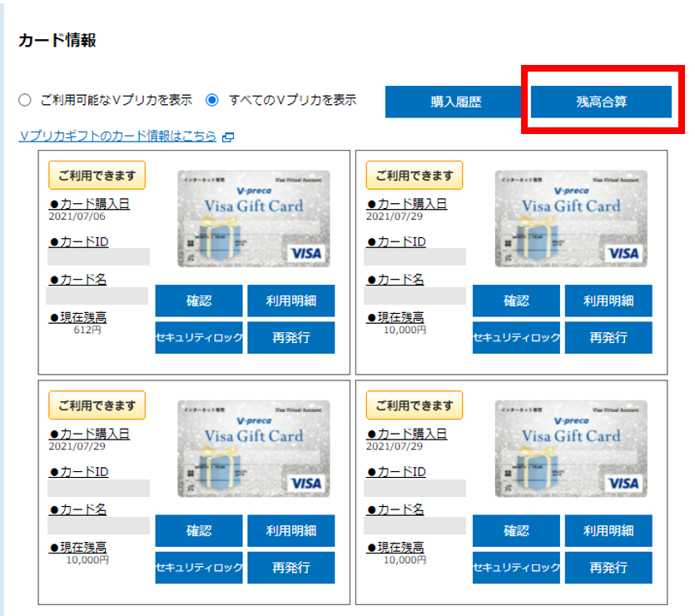Click the 2021/07/29 date on the bottom-right card
Image resolution: width=695 pixels, height=616 pixels.
coord(394,446)
